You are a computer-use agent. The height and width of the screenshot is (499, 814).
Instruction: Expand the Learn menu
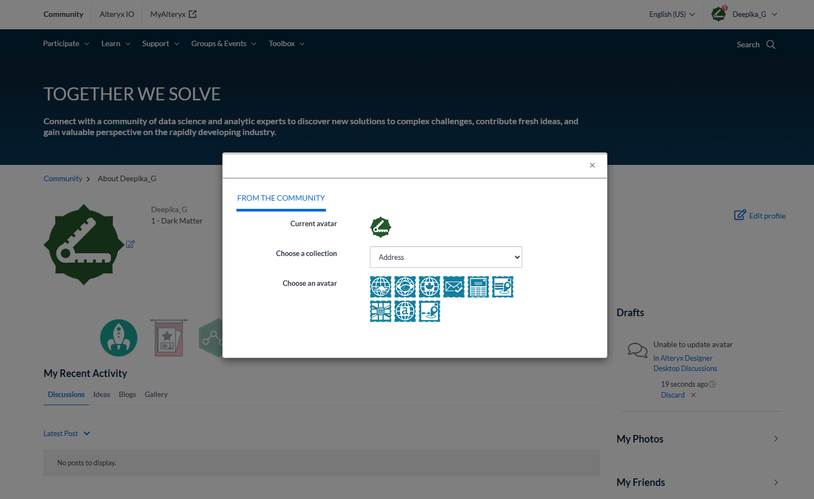point(116,44)
